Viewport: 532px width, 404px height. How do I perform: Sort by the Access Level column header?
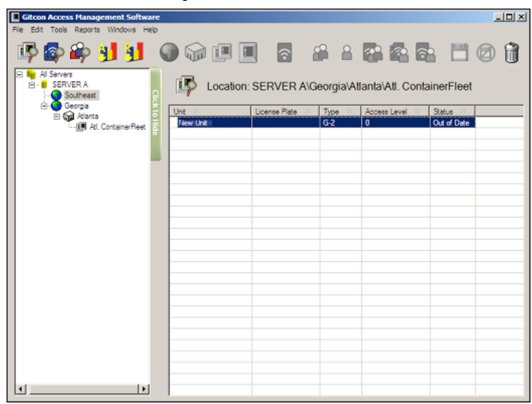click(x=395, y=111)
